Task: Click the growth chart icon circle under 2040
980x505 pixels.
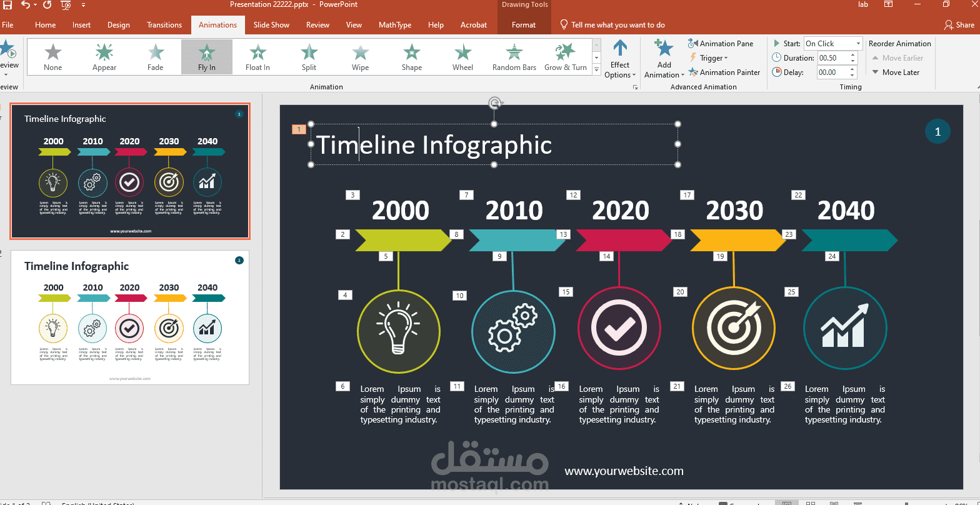Action: click(x=845, y=328)
